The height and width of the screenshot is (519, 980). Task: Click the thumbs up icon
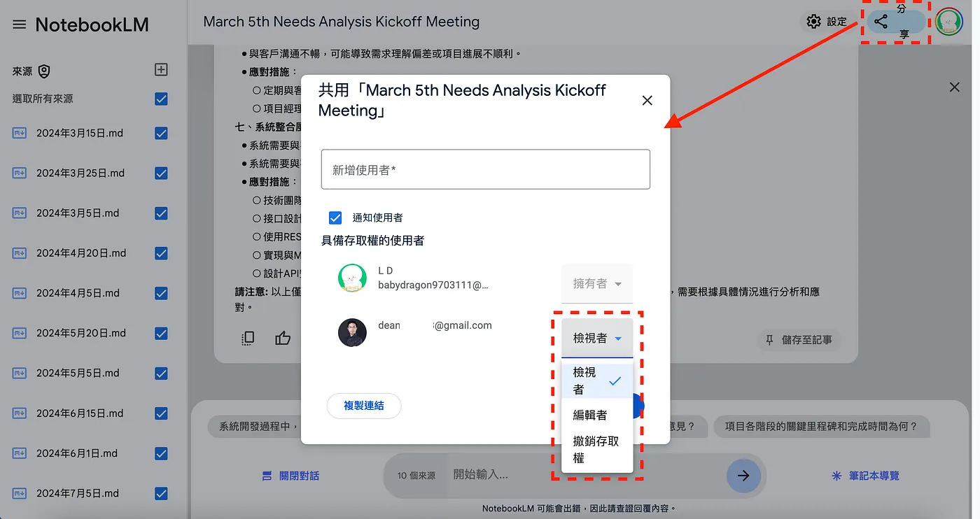pos(283,339)
